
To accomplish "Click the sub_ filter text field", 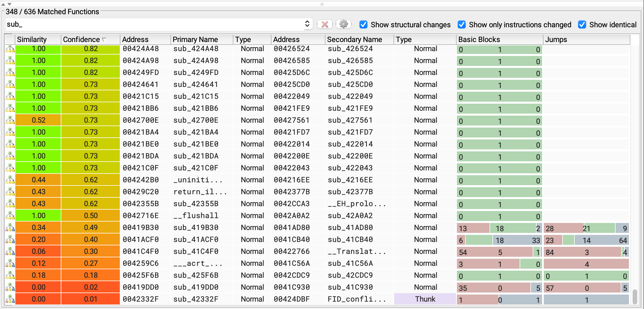I will tap(155, 24).
